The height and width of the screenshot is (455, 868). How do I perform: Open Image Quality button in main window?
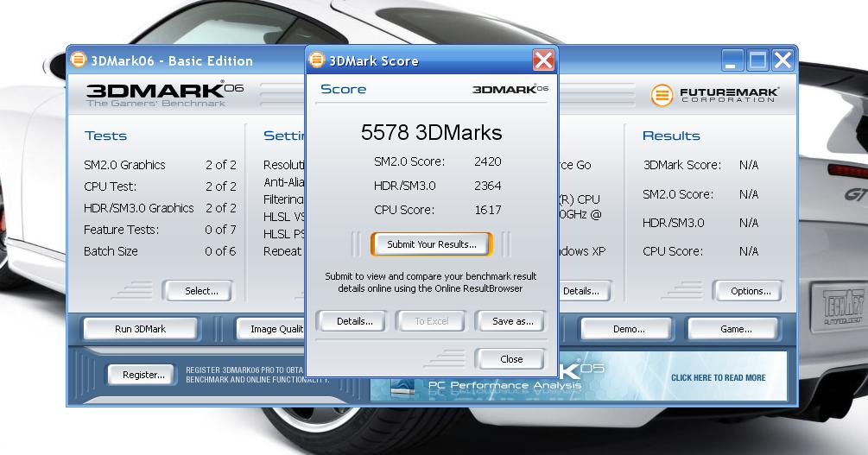[272, 329]
